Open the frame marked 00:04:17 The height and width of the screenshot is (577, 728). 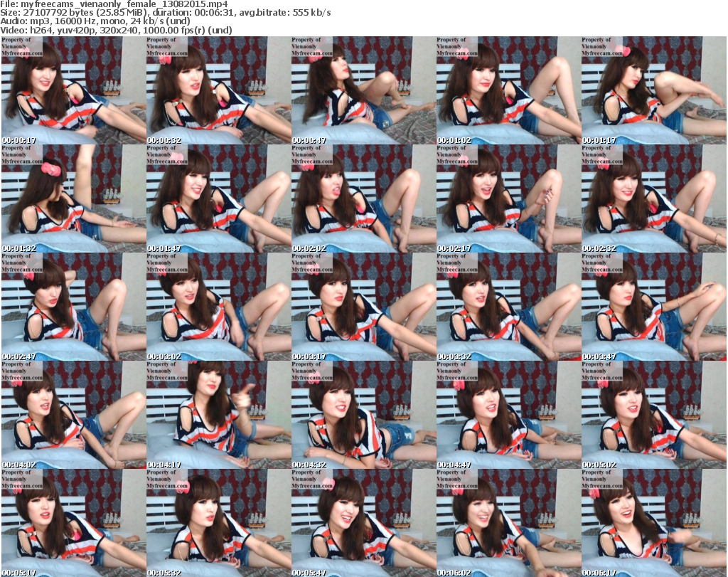tap(219, 415)
